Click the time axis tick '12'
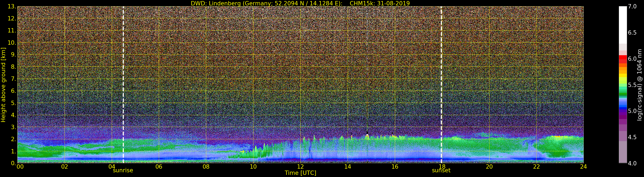Viewport: 644px width, 177px height. click(x=300, y=166)
